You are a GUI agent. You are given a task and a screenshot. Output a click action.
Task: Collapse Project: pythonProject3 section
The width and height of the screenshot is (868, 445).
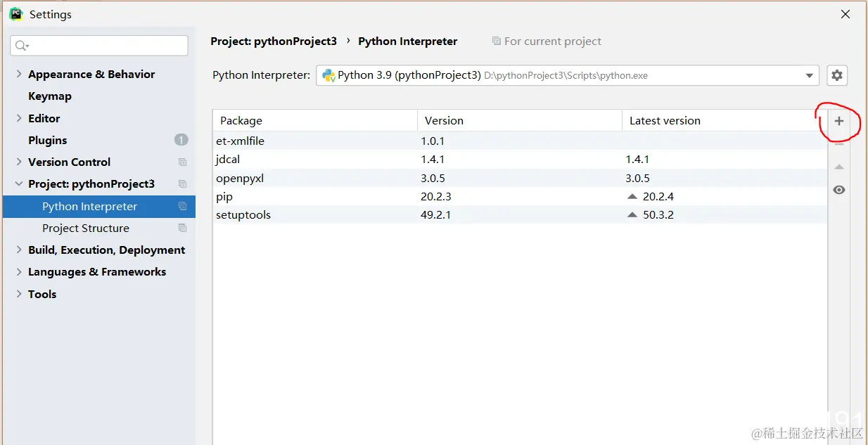click(x=19, y=184)
